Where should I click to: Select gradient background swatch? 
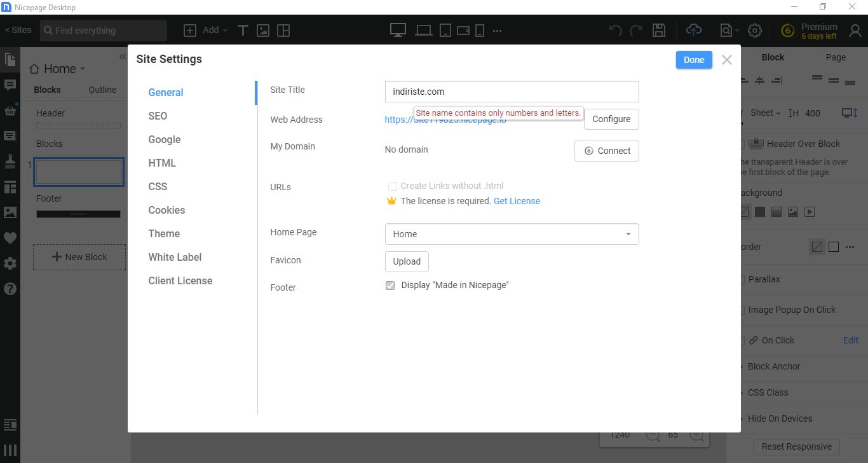click(776, 212)
